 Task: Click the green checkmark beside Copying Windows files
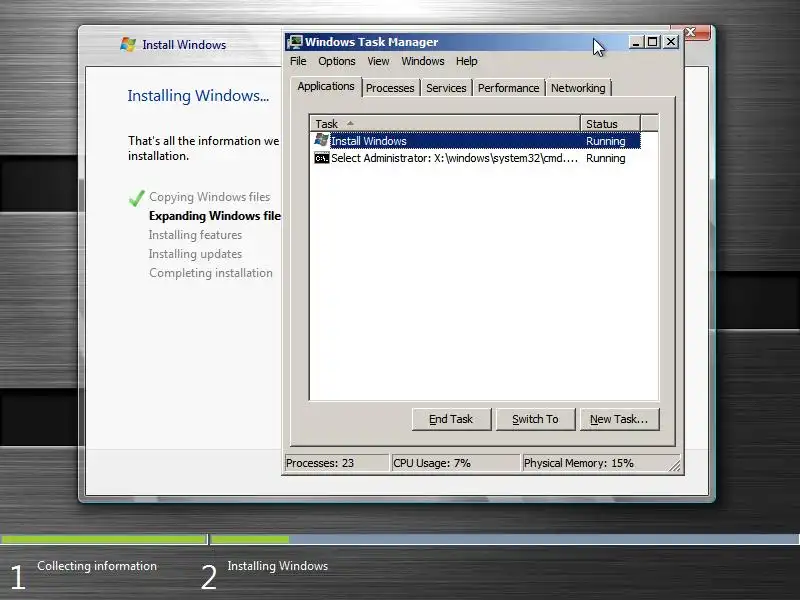[136, 198]
